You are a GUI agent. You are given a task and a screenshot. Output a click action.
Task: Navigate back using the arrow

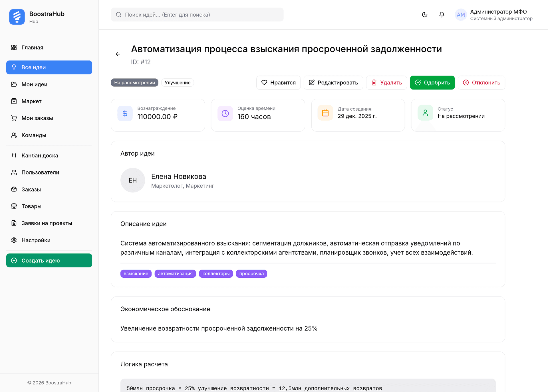pos(118,54)
